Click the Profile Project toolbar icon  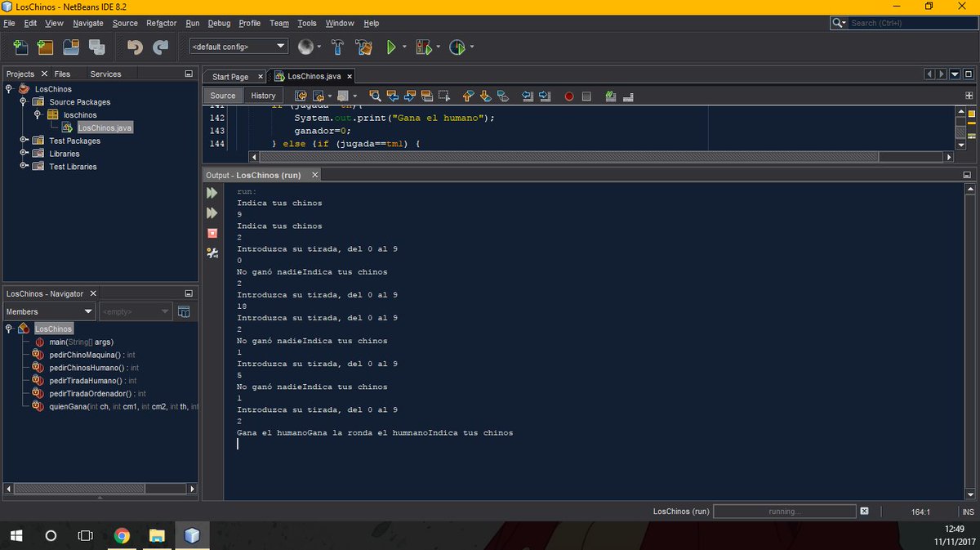(457, 47)
